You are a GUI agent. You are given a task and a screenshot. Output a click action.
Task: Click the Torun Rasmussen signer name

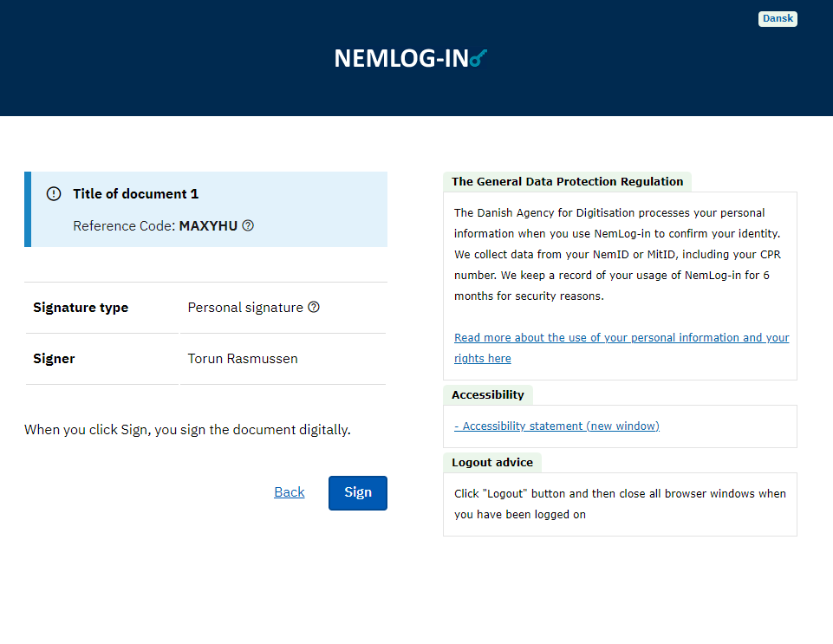pyautogui.click(x=243, y=359)
